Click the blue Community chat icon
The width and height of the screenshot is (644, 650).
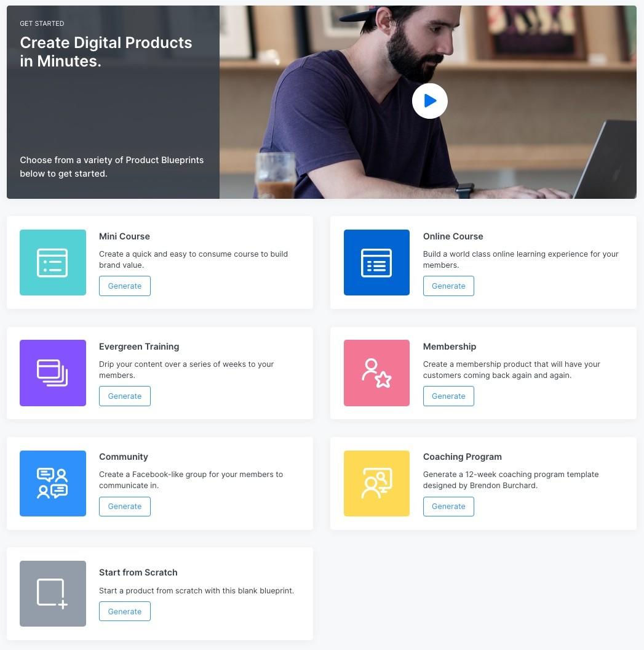[x=53, y=483]
